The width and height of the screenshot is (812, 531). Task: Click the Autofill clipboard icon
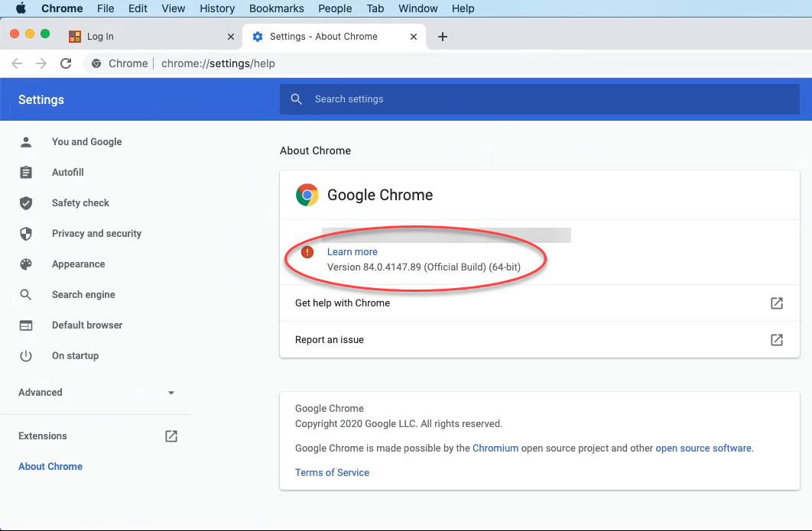pos(26,173)
